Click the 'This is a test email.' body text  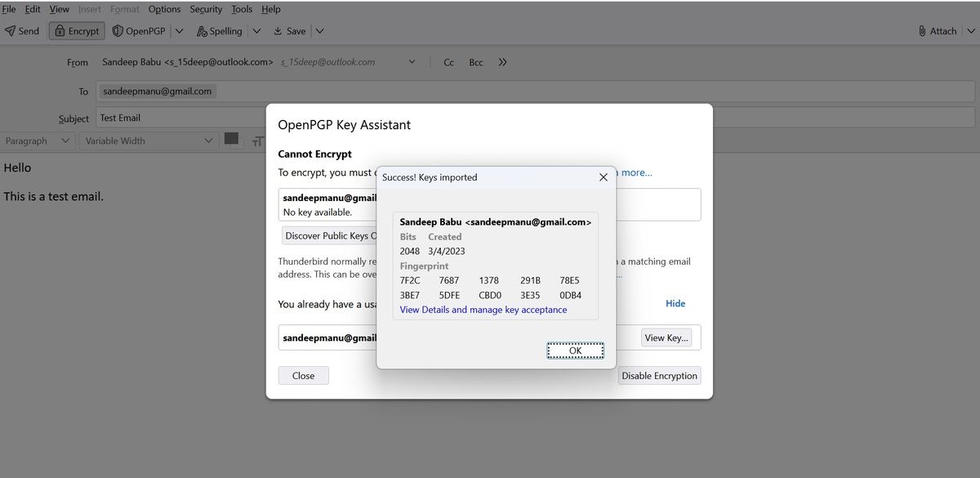pos(54,196)
